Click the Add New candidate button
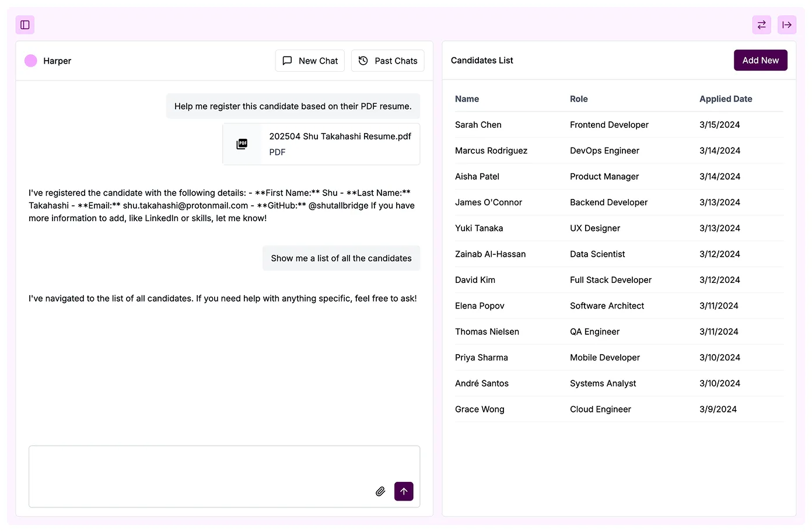Screen dimensions: 812x532 click(x=760, y=60)
